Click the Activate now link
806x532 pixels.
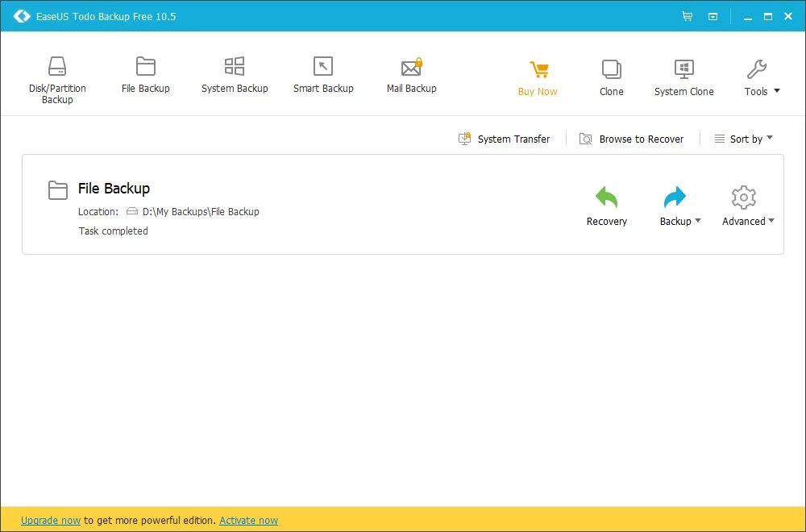point(249,521)
